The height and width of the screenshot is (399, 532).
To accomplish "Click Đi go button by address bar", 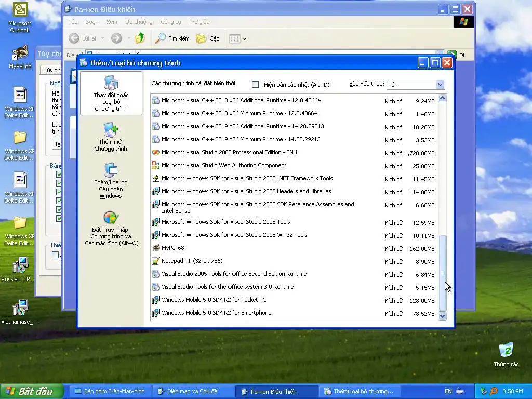I will coord(456,55).
